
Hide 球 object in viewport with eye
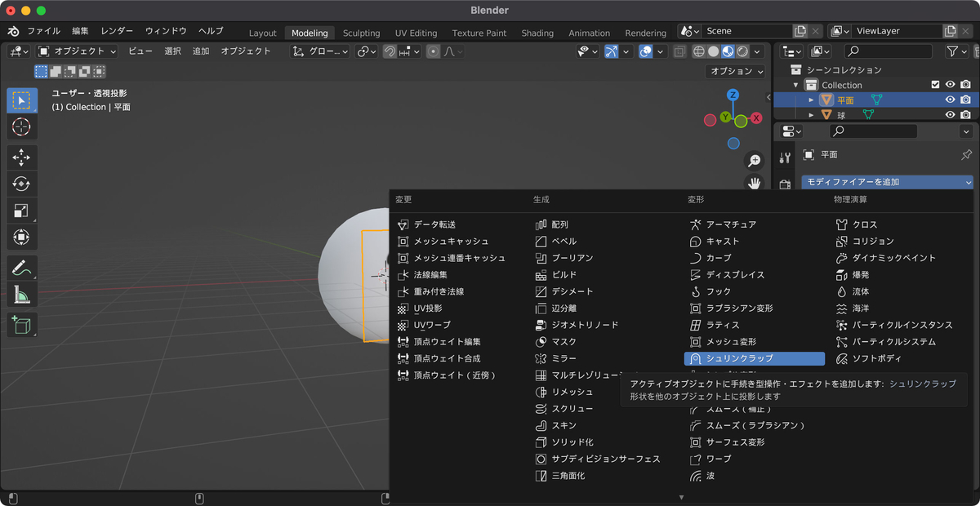click(x=950, y=115)
